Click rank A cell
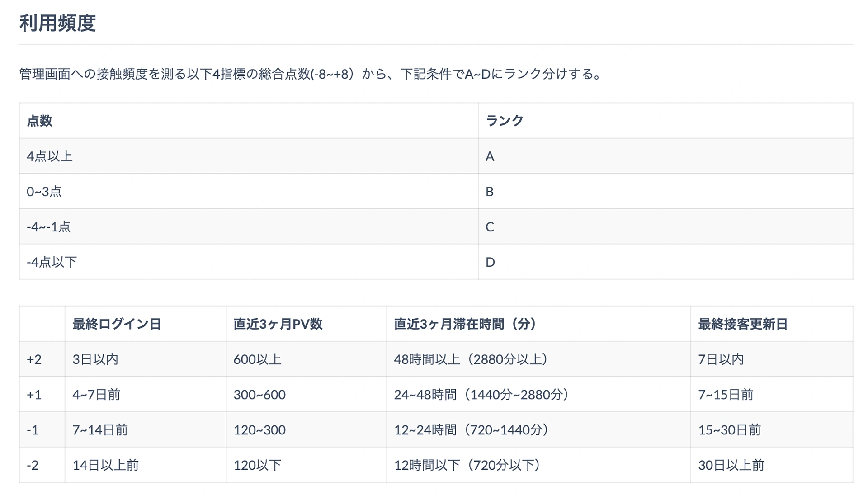 coord(665,156)
